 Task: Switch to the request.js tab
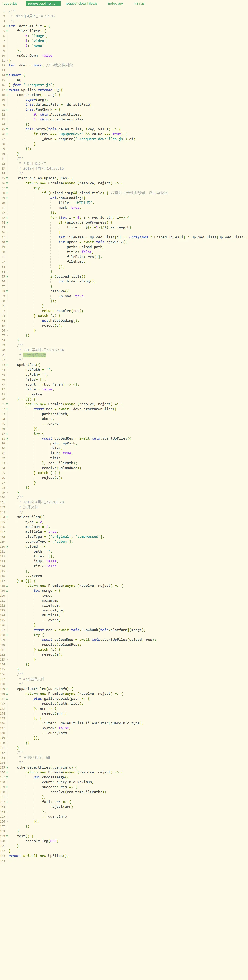(10, 3)
